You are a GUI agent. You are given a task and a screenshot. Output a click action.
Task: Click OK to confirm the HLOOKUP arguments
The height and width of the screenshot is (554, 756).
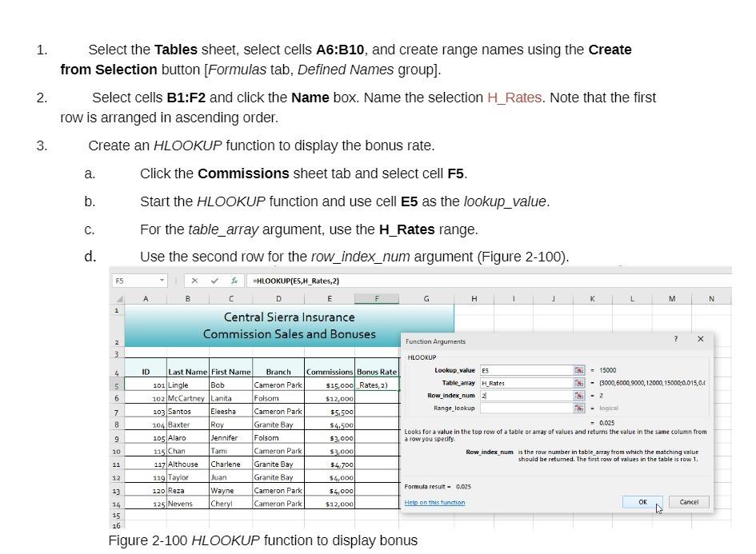point(642,502)
